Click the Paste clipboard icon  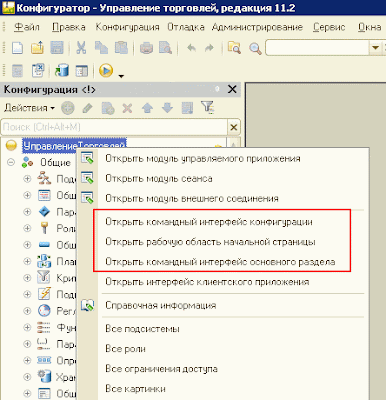[121, 48]
